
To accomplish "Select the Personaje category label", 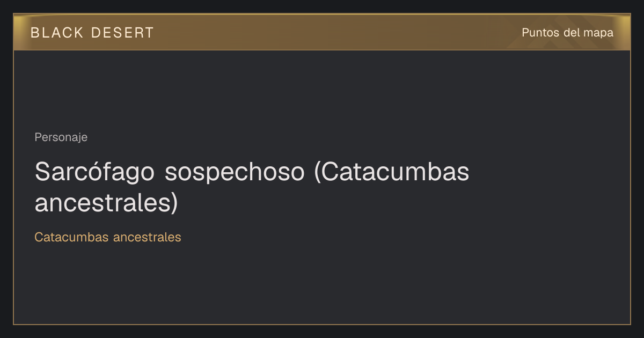I will pos(61,137).
